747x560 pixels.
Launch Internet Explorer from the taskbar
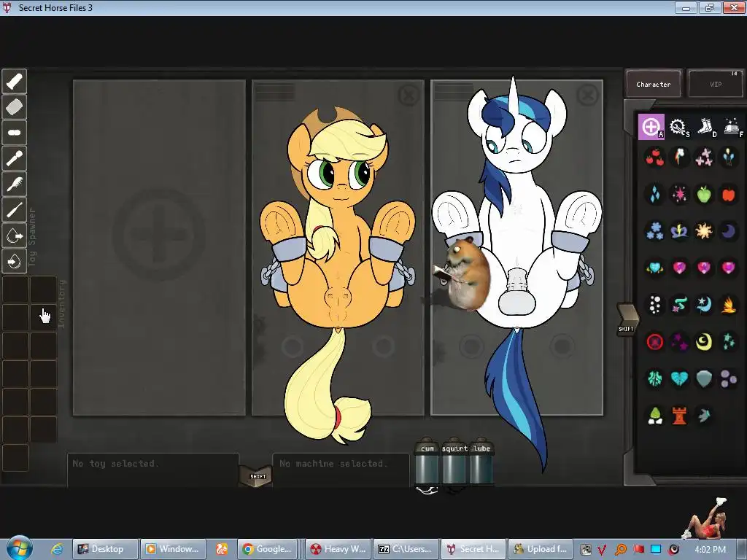click(57, 549)
